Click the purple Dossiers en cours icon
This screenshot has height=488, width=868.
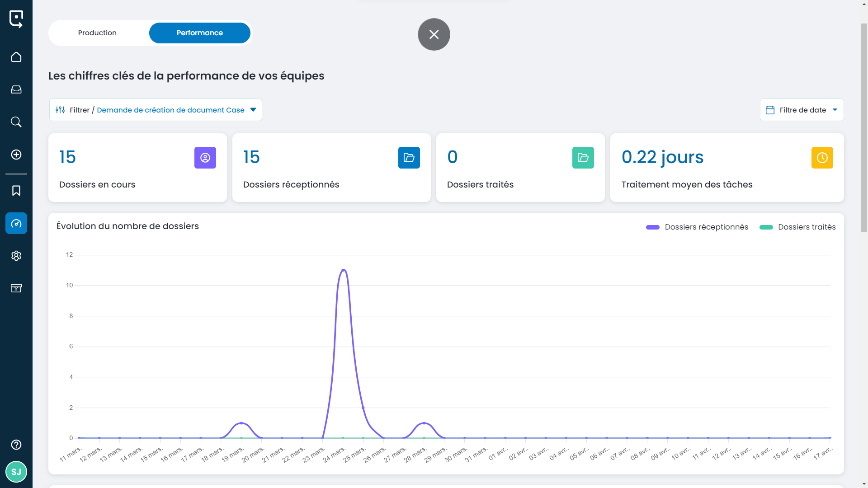click(205, 158)
